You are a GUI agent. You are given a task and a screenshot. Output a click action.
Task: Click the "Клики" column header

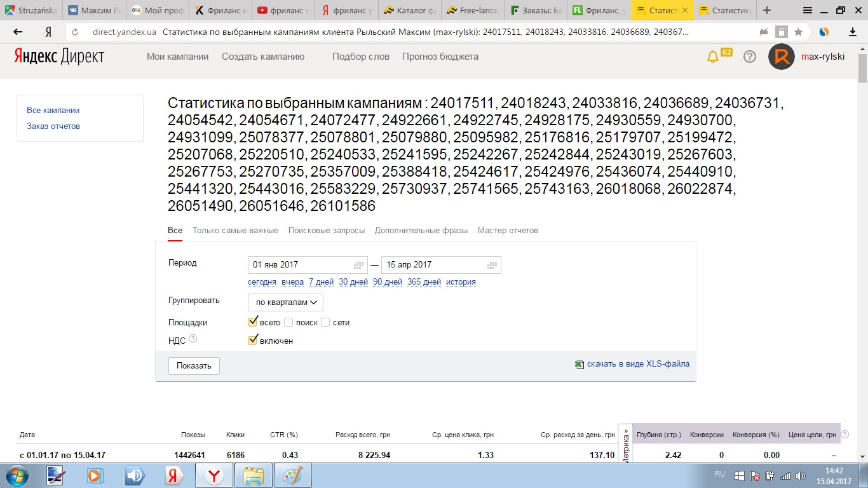[235, 435]
